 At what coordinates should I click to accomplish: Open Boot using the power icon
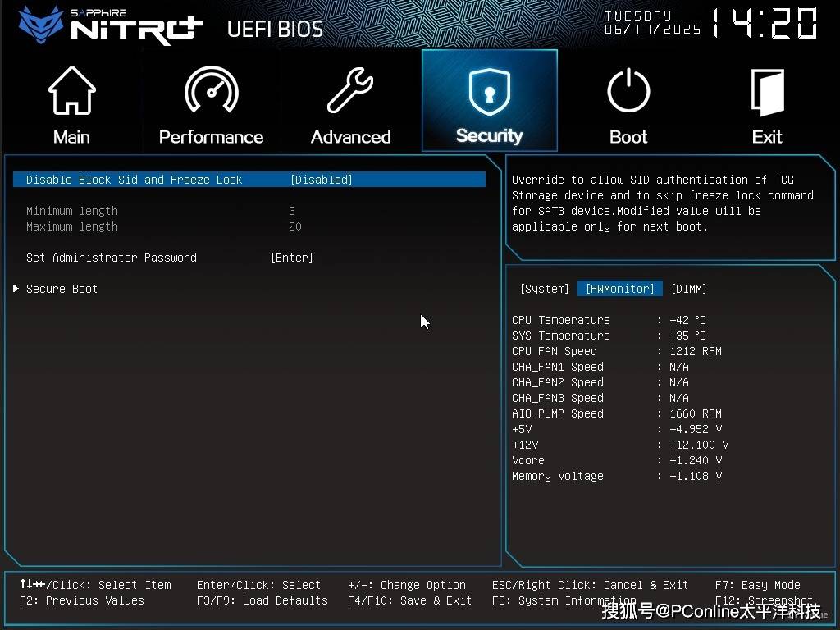[x=628, y=91]
